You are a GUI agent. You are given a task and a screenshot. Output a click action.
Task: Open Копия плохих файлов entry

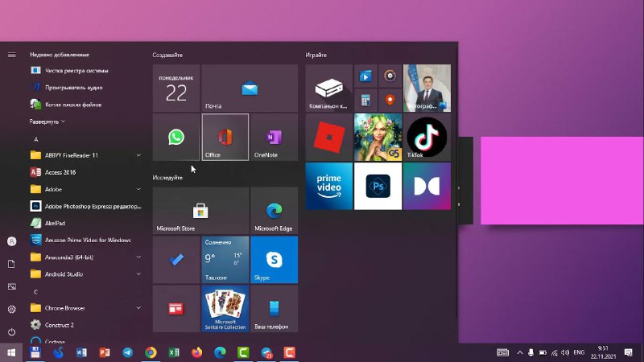(x=85, y=105)
